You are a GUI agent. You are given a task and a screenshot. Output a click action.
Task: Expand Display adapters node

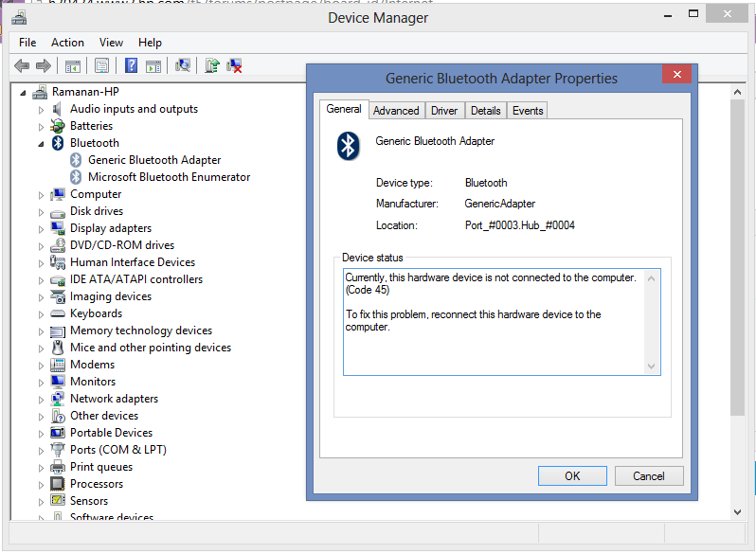pyautogui.click(x=41, y=228)
